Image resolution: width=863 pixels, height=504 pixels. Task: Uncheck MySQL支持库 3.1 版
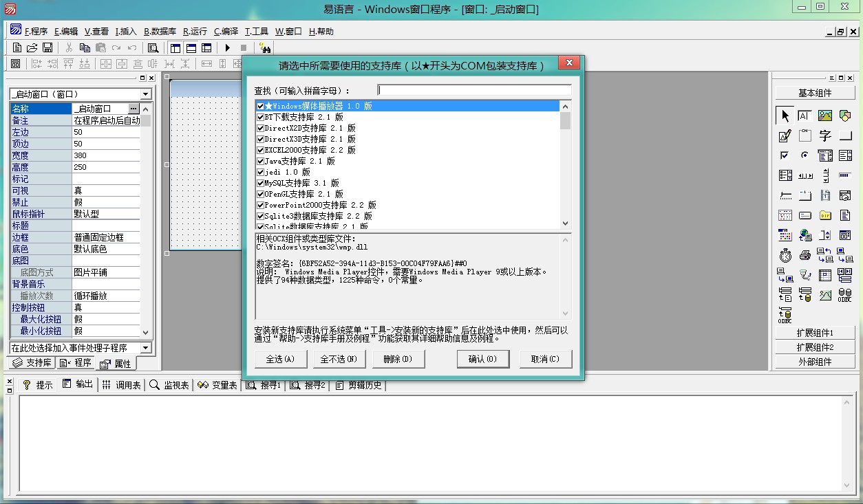(x=260, y=183)
